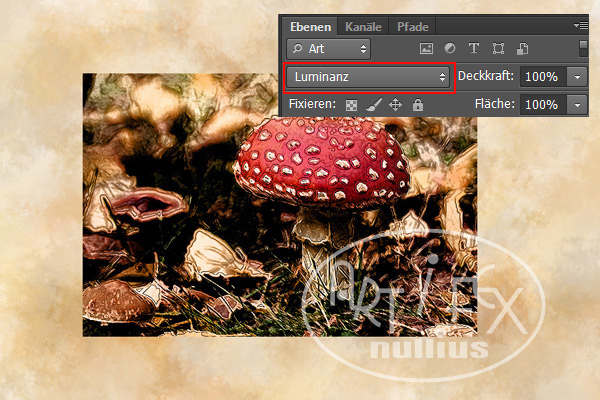Click the Fläche label
This screenshot has height=400, width=600.
(x=494, y=104)
